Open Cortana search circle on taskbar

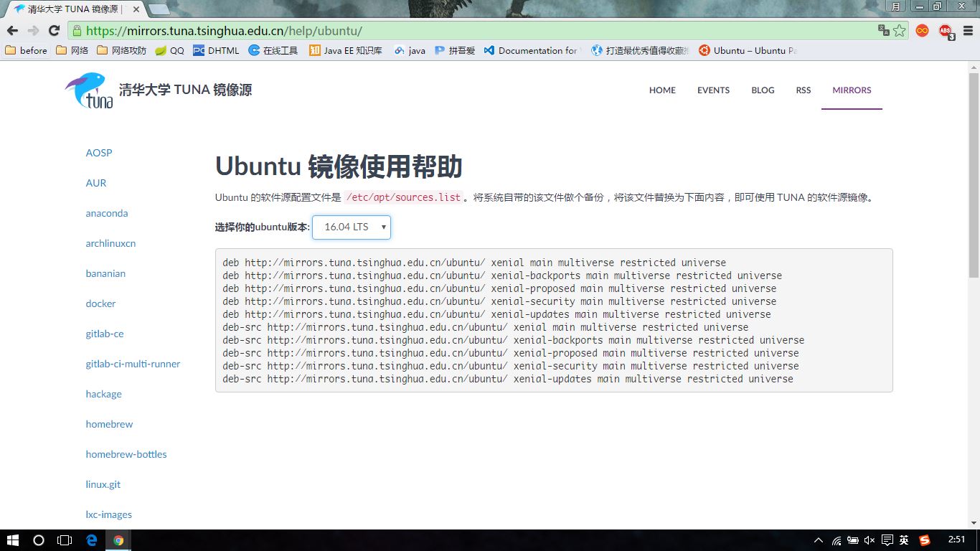point(39,540)
